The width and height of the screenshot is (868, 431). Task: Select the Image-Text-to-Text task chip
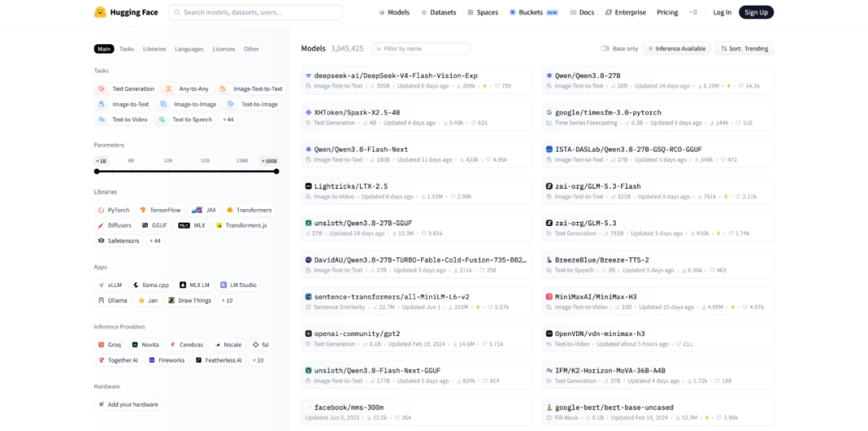coord(251,88)
